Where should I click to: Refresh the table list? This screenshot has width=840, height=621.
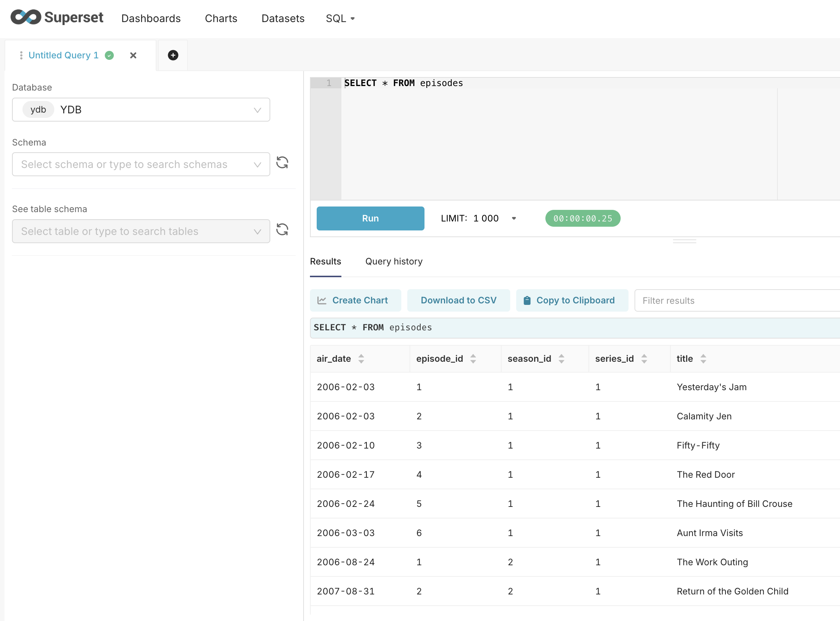coord(282,230)
